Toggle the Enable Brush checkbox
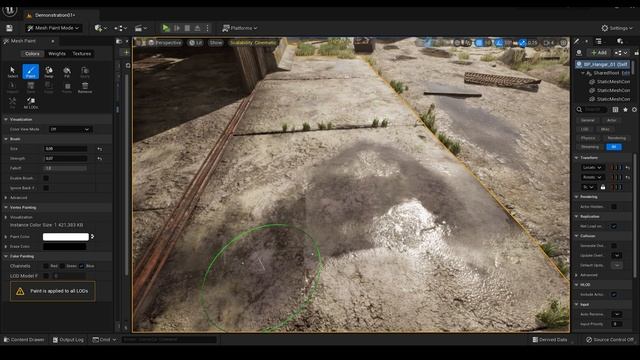 pos(46,178)
